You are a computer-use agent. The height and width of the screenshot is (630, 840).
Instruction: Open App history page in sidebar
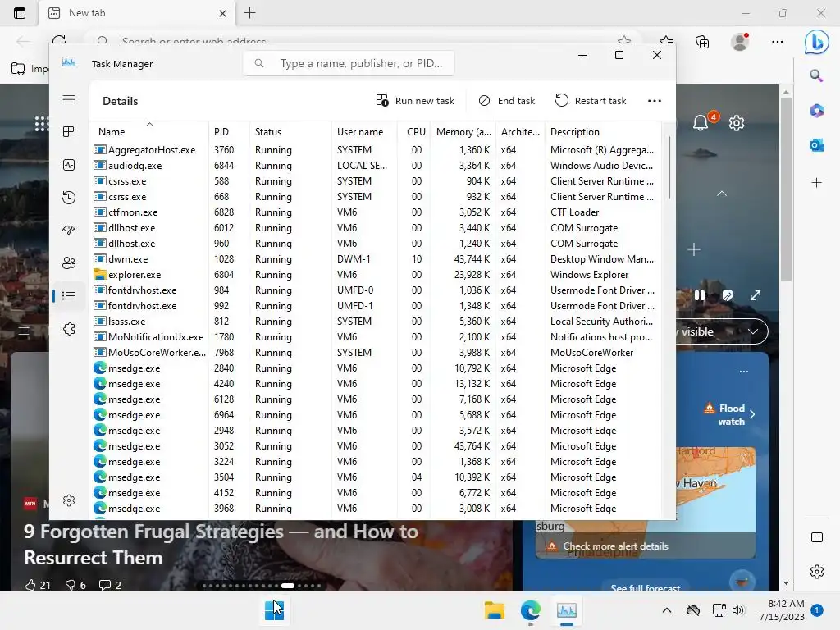point(69,198)
